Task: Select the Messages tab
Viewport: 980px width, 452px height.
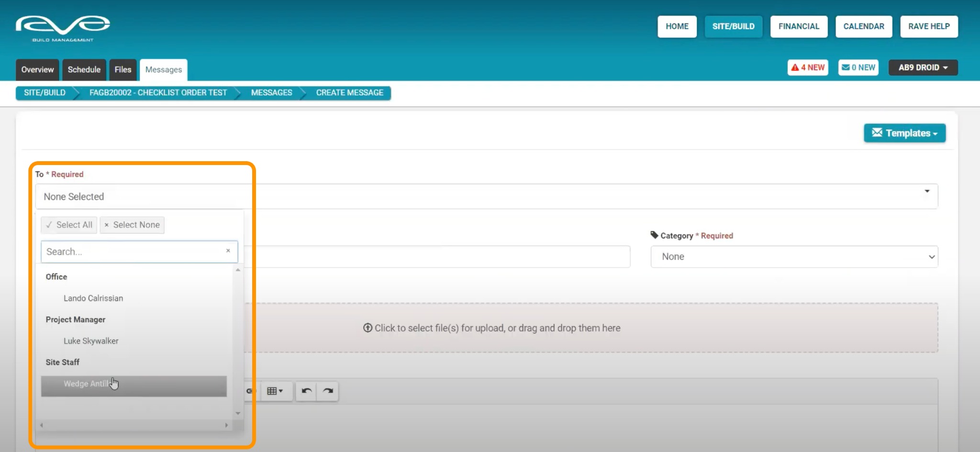Action: [x=164, y=69]
